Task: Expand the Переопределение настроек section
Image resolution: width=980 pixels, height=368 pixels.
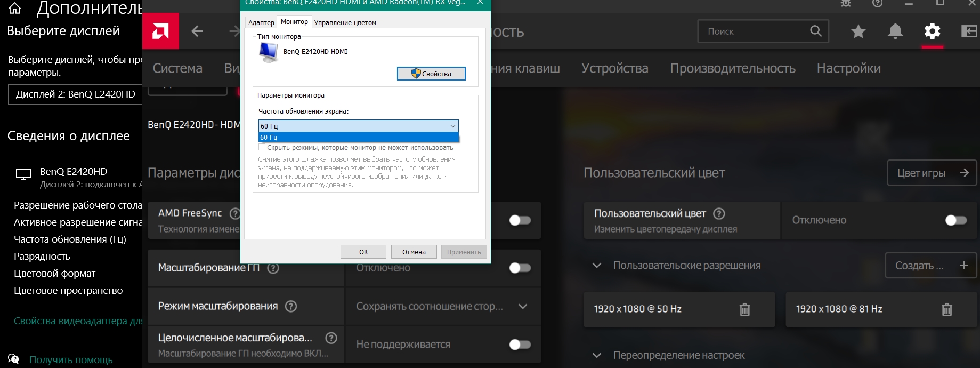Action: [x=597, y=355]
